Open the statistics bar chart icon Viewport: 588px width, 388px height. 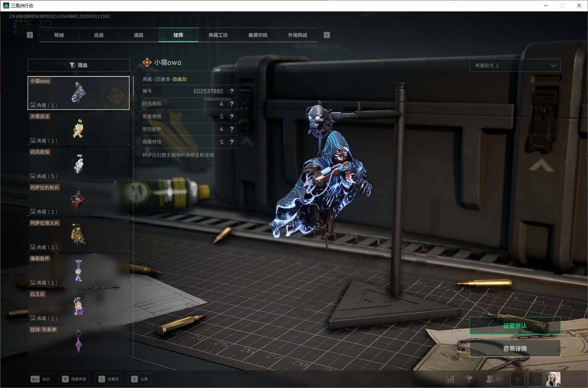click(x=450, y=379)
